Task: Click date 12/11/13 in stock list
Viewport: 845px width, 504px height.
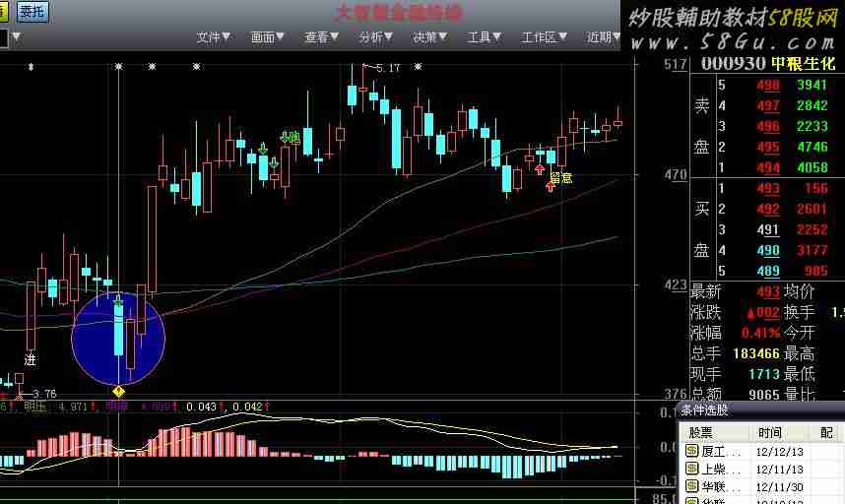Action: point(779,470)
